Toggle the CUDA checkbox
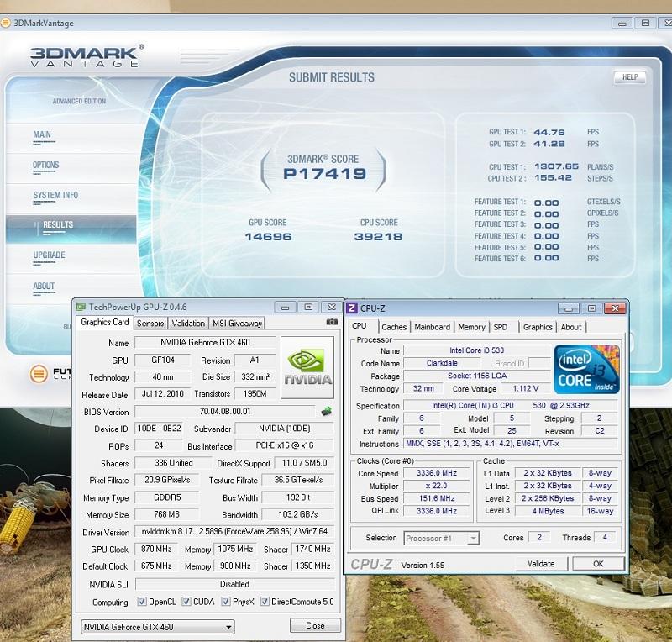 [x=186, y=602]
